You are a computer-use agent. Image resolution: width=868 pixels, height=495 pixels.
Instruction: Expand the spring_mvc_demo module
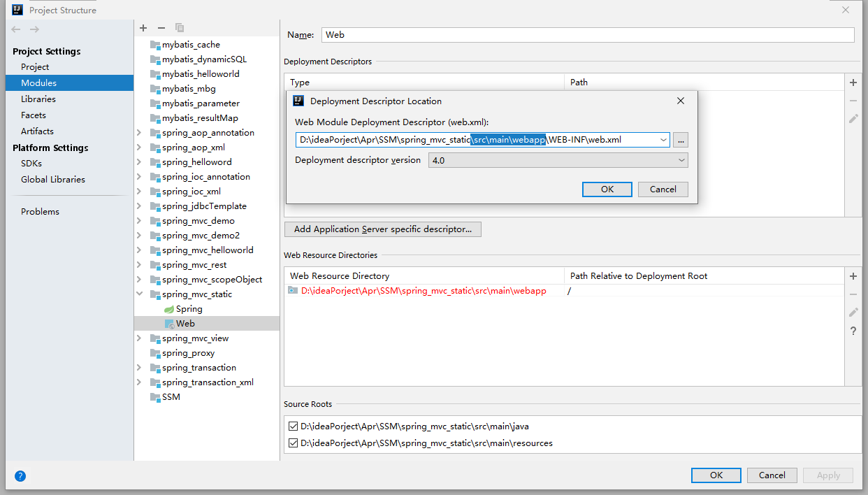[x=139, y=221]
